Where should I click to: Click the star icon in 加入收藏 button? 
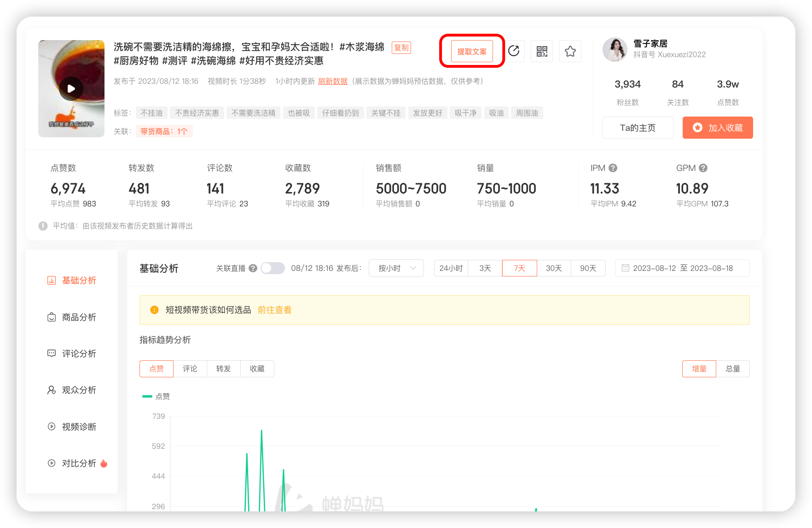coord(698,128)
